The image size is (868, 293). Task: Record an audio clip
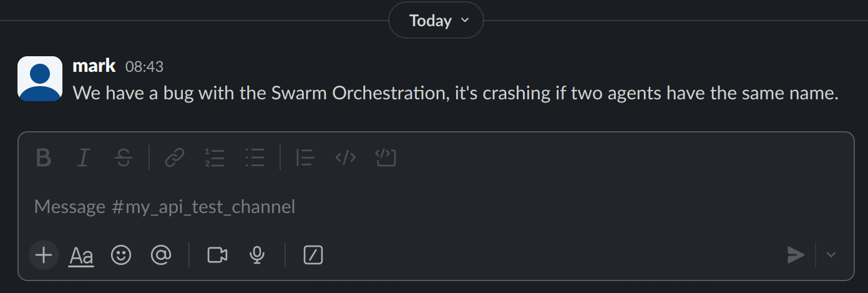pos(256,255)
